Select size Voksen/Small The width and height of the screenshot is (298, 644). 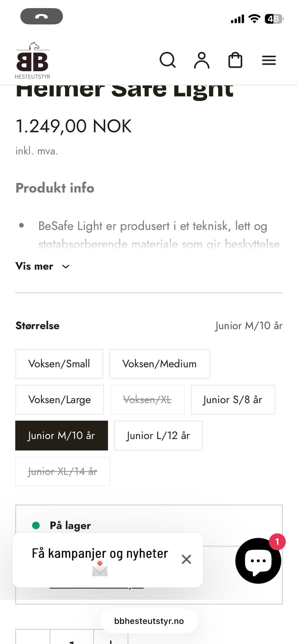tap(59, 364)
